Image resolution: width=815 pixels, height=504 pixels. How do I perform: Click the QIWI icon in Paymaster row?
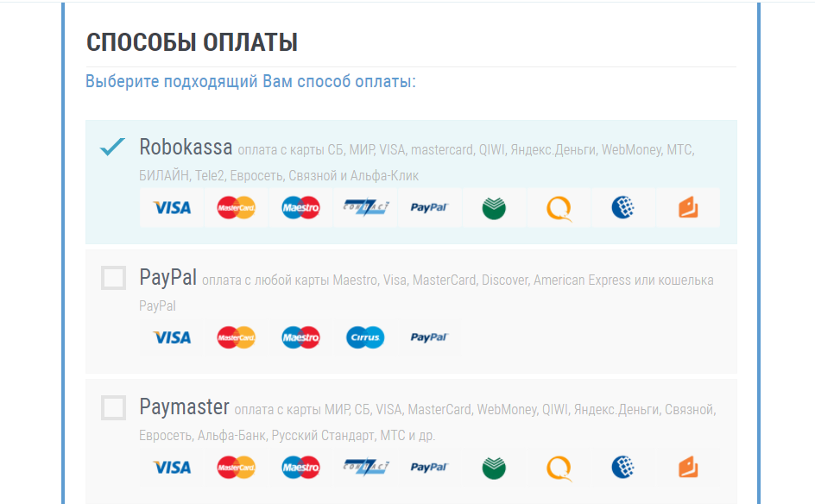[559, 467]
